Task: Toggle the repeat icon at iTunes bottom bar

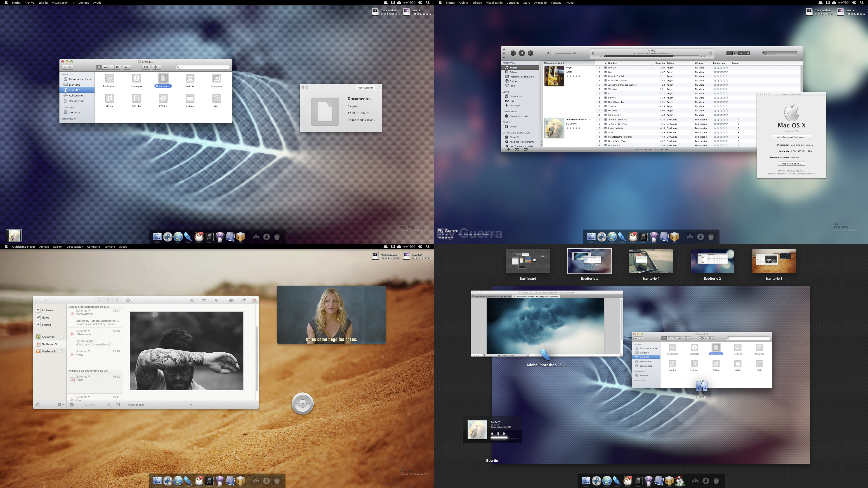Action: coord(526,149)
